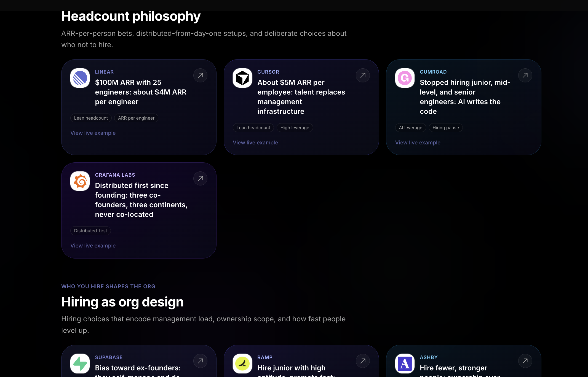
Task: Select Lean headcount tag on Cursor card
Action: (x=253, y=128)
